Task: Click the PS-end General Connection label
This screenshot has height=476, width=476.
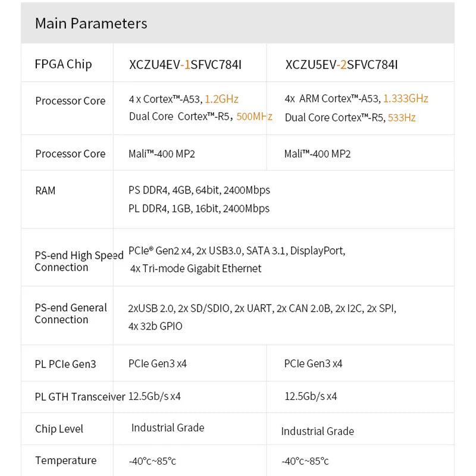Action: point(70,314)
